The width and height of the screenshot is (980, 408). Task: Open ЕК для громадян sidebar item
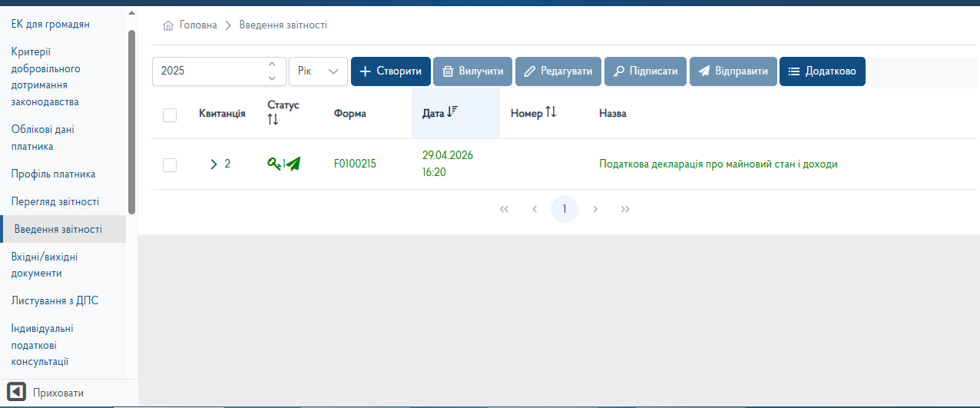coord(51,25)
